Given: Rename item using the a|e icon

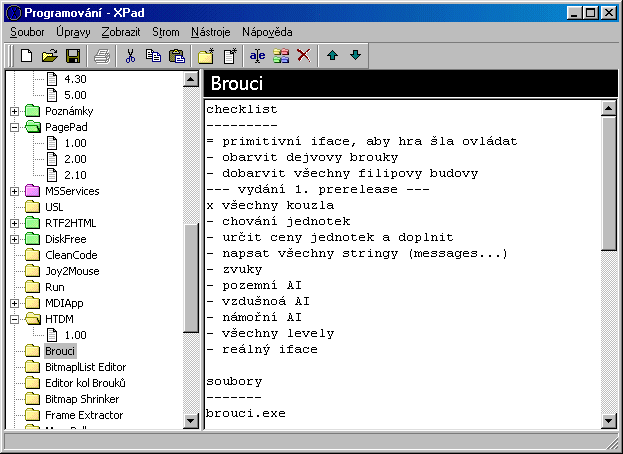Looking at the screenshot, I should coord(257,56).
